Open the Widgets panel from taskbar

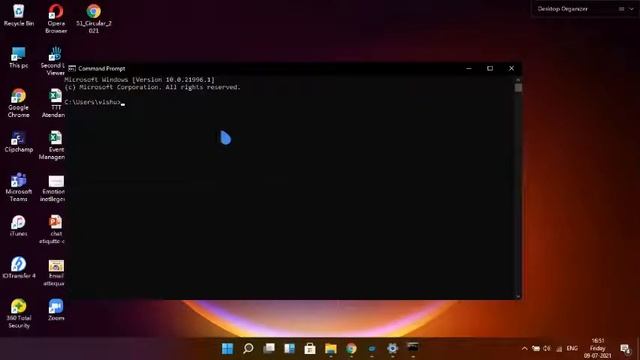(x=289, y=349)
